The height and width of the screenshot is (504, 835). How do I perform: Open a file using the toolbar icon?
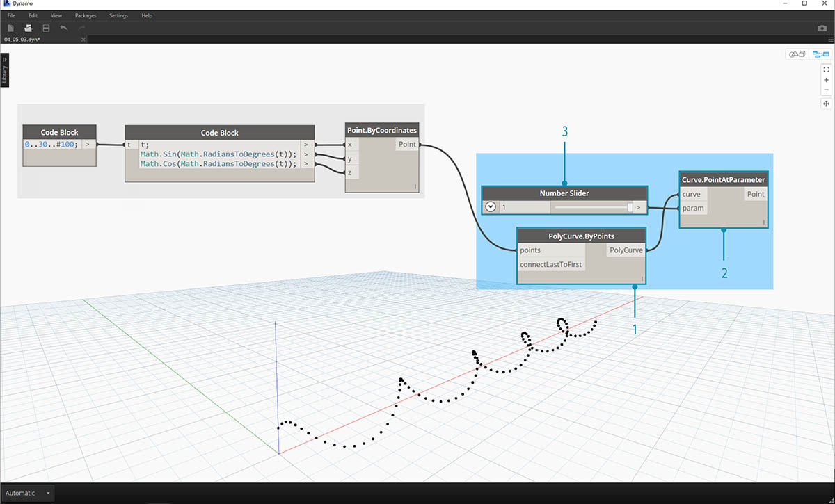click(29, 28)
